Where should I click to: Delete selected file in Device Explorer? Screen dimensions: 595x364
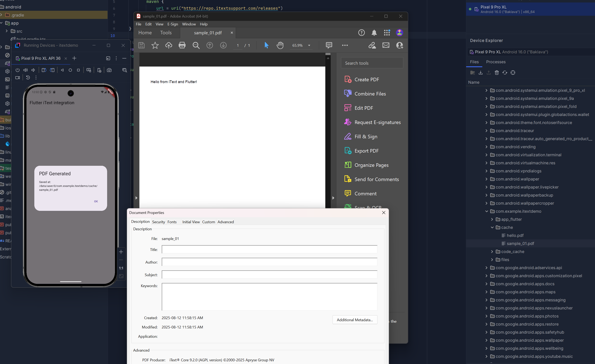pos(497,72)
